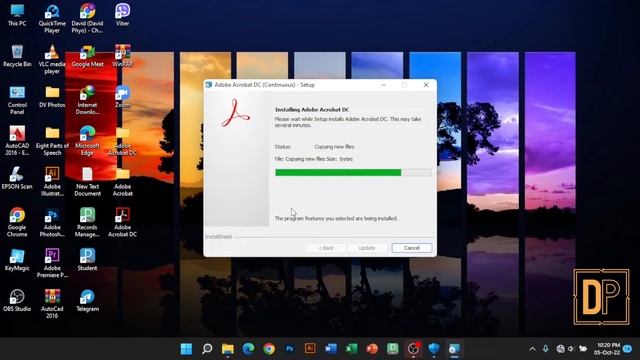Open File Explorer from the taskbar
The image size is (640, 360).
coord(228,349)
